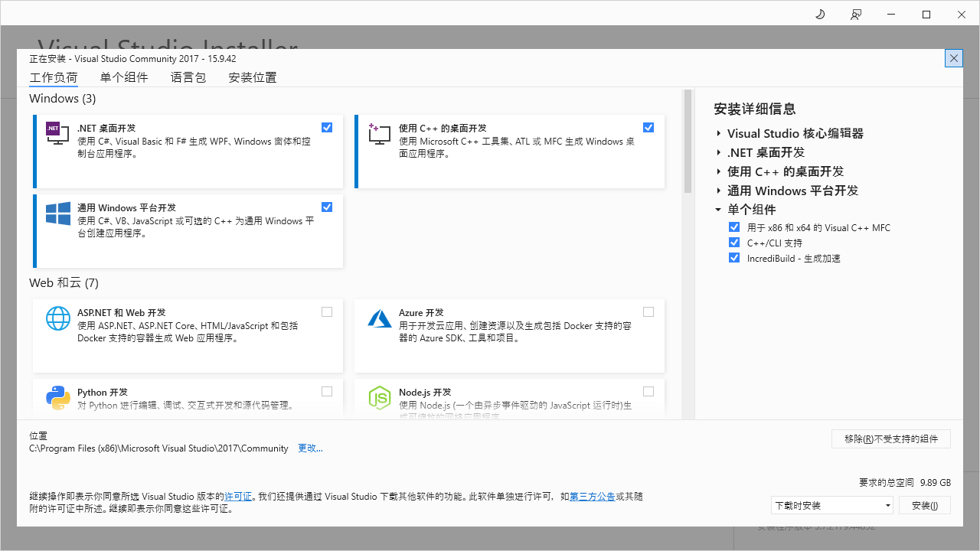Uncheck C++/CLI 支持 component
Image resolution: width=980 pixels, height=551 pixels.
[x=734, y=243]
